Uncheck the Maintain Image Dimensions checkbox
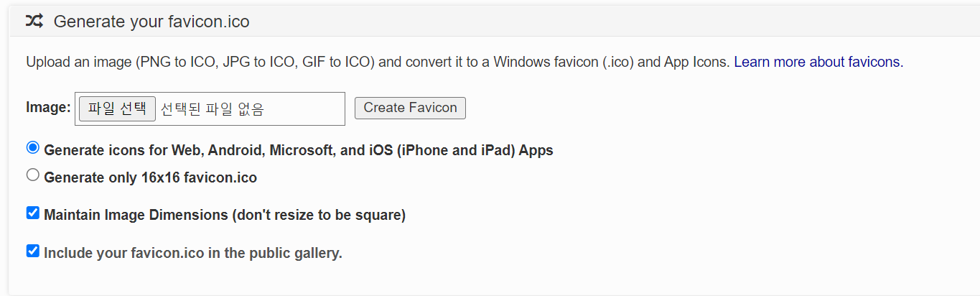The height and width of the screenshot is (296, 980). (33, 213)
